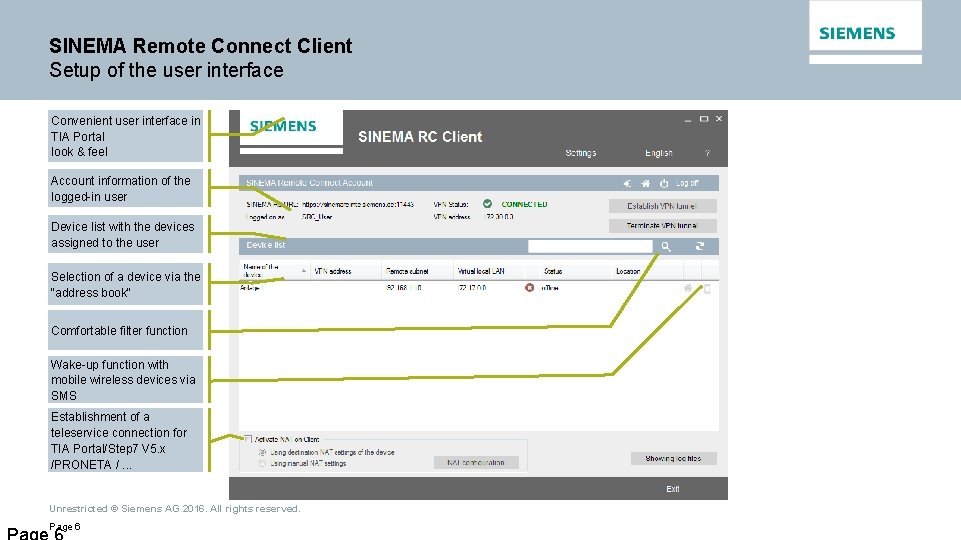This screenshot has height=540, width=961.
Task: Click the VPN address column header
Action: [333, 271]
